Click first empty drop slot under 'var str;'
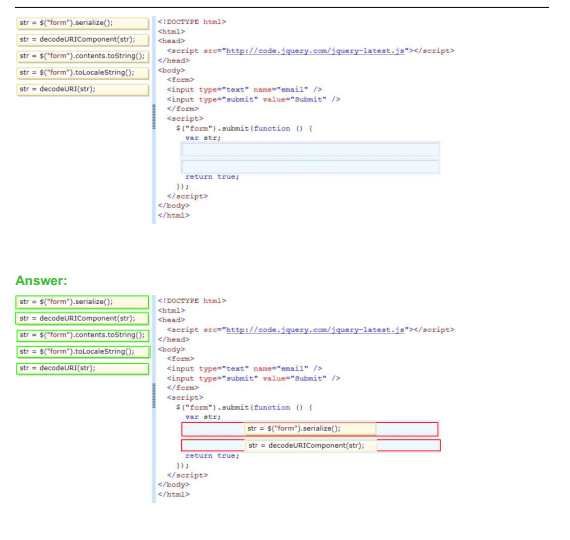Screen dimensions: 570x540 pyautogui.click(x=310, y=149)
